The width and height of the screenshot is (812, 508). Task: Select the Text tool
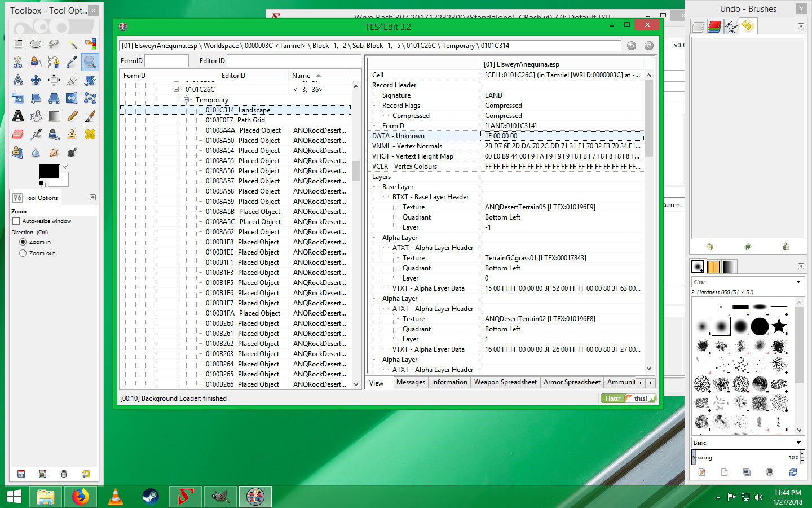click(18, 116)
